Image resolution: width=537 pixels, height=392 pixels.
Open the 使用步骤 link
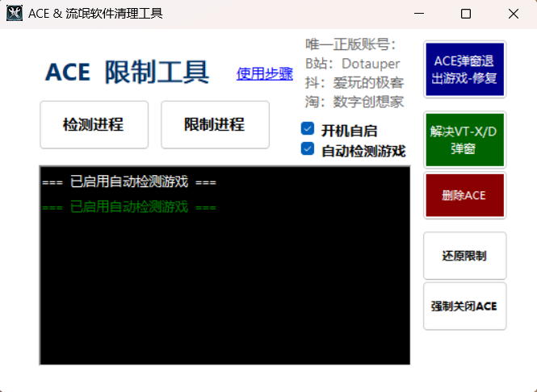coord(264,73)
